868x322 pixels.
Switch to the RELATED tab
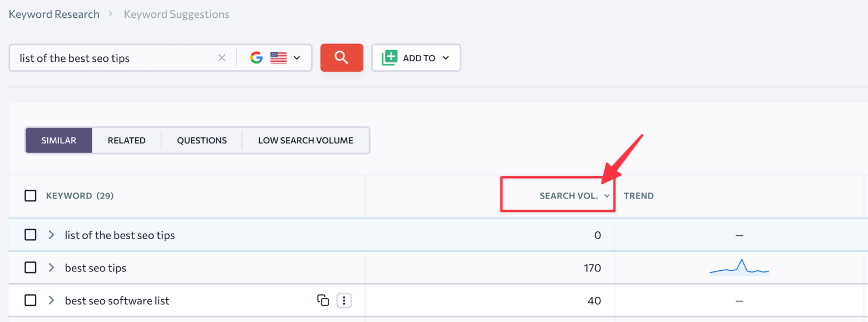[x=126, y=140]
